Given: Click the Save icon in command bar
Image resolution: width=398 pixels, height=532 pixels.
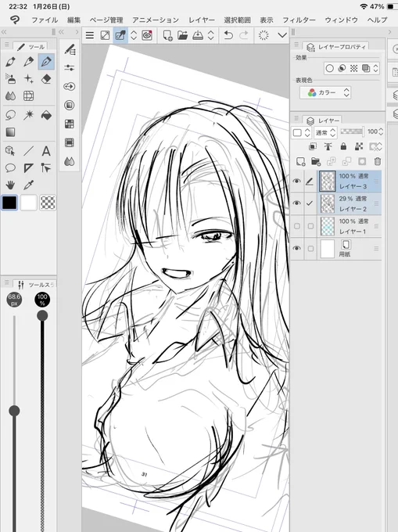Looking at the screenshot, I should pos(198,35).
